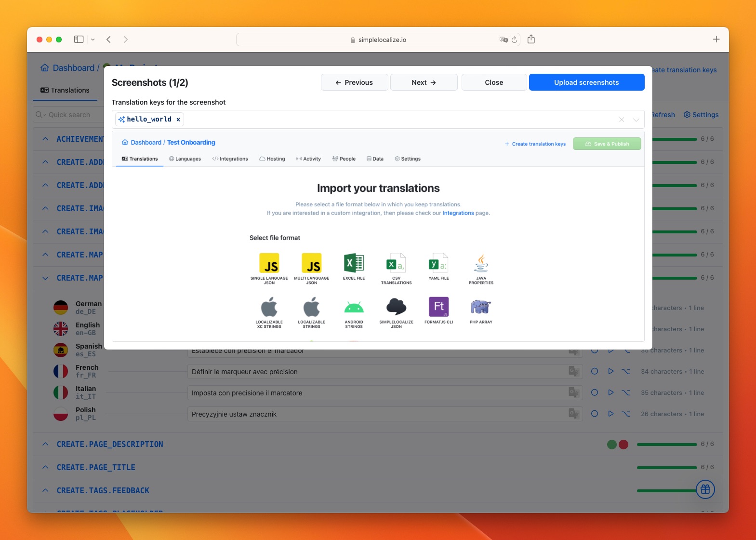Image resolution: width=756 pixels, height=540 pixels.
Task: Remove hello_world key tag
Action: [178, 120]
